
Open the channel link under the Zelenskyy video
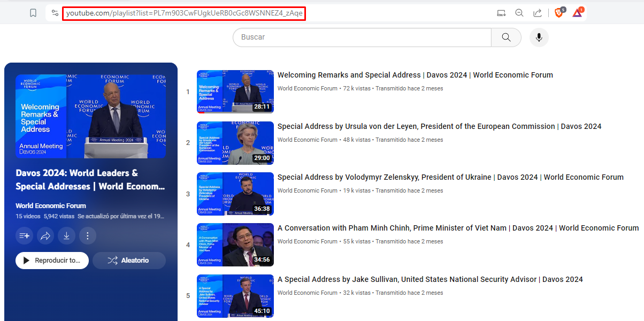pyautogui.click(x=308, y=191)
